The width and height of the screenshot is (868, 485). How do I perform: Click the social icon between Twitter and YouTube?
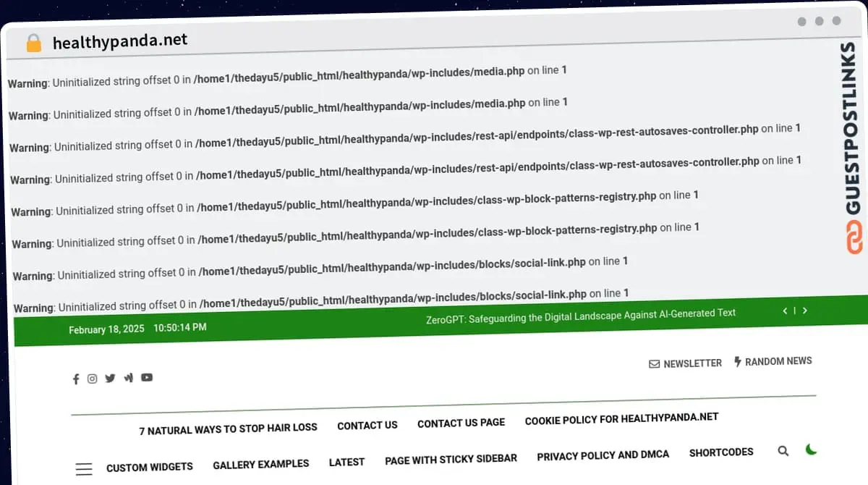point(128,377)
